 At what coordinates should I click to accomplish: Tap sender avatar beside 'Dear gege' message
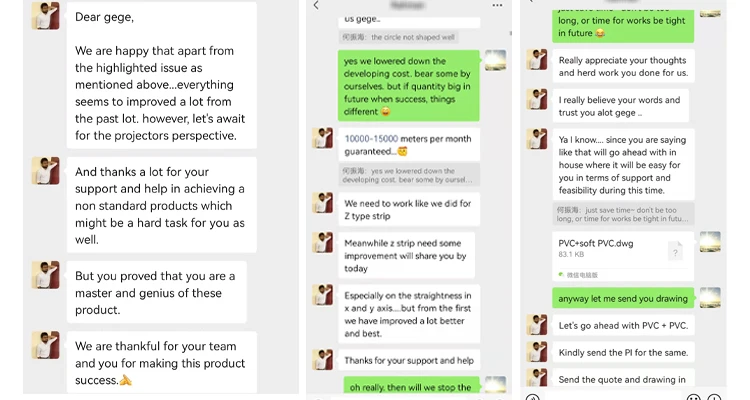(x=45, y=16)
